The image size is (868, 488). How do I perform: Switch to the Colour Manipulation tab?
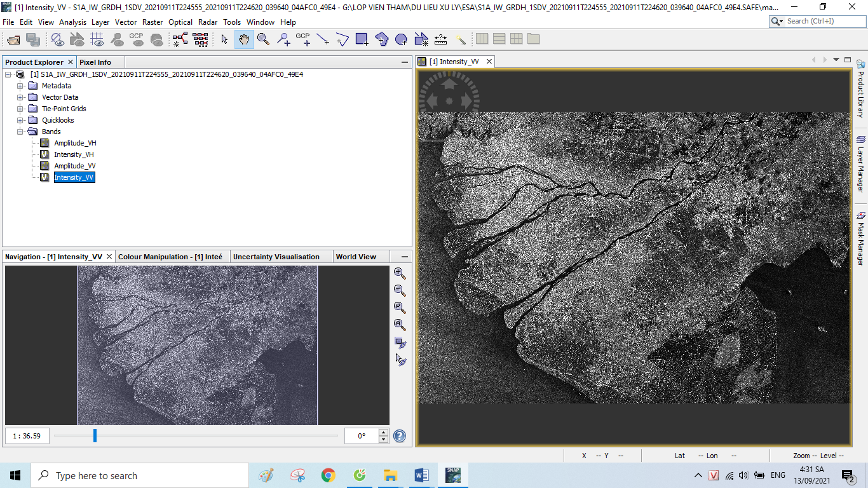170,257
